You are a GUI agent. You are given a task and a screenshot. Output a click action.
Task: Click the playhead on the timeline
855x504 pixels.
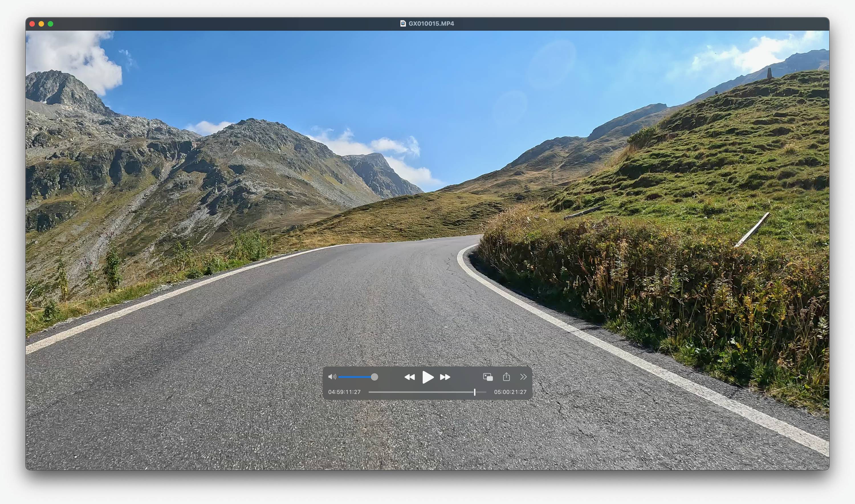click(475, 392)
